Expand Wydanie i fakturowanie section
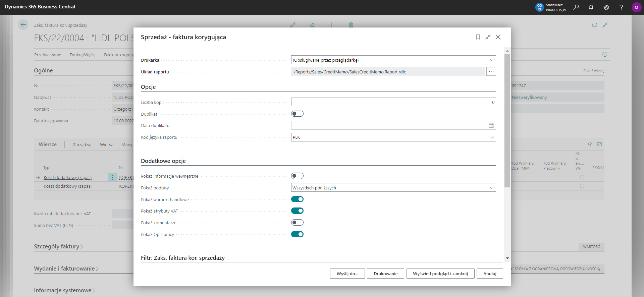This screenshot has height=297, width=644. [x=66, y=269]
